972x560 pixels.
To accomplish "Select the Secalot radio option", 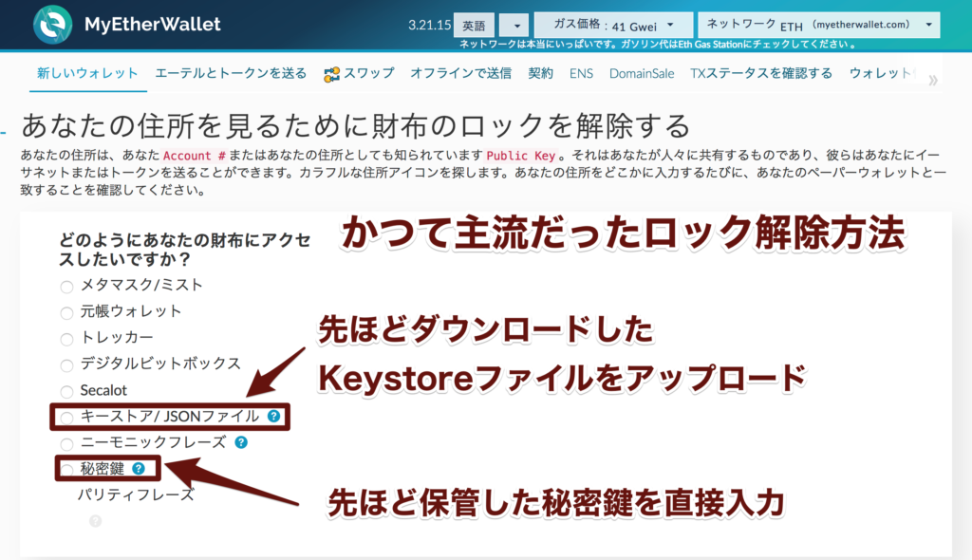I will [x=67, y=391].
